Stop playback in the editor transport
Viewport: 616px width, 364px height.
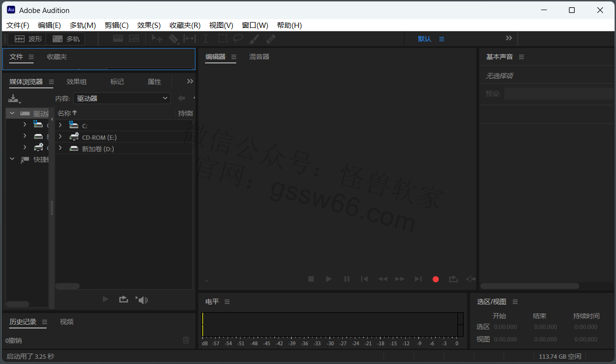click(x=311, y=279)
